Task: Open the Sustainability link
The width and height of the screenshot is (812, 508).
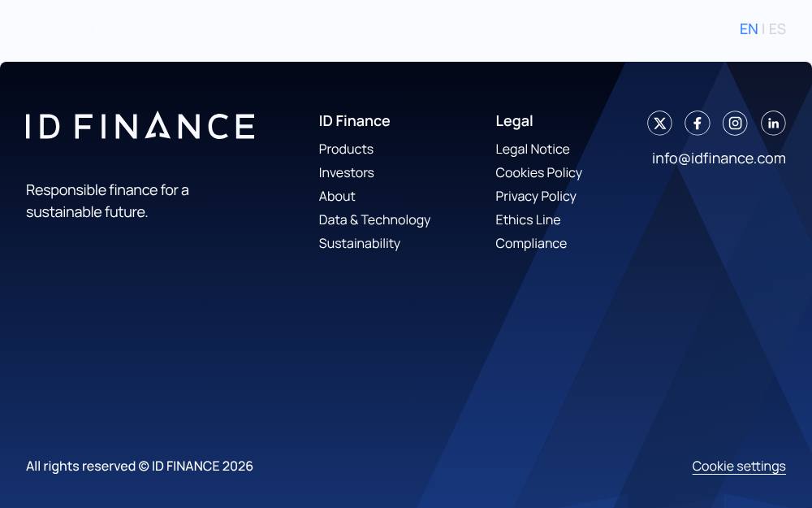Action: pos(360,244)
